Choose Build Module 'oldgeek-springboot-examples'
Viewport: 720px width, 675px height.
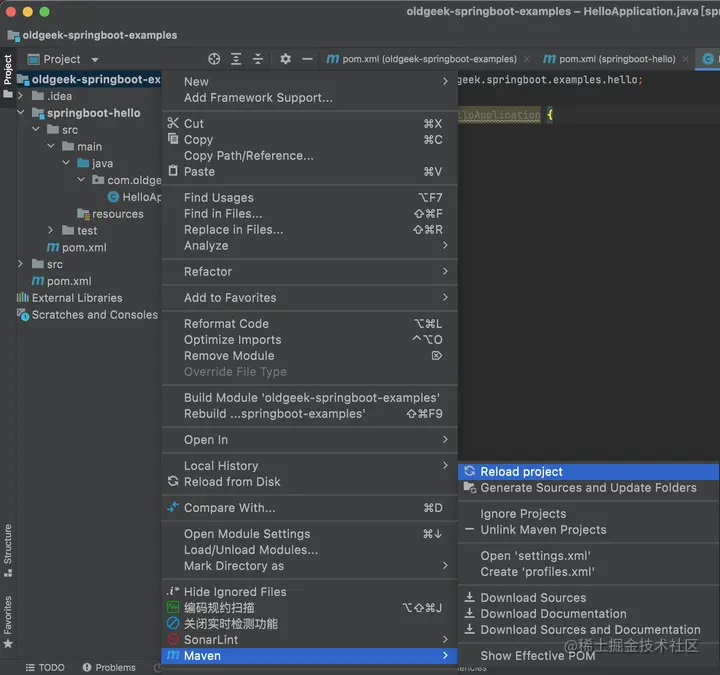(x=309, y=397)
